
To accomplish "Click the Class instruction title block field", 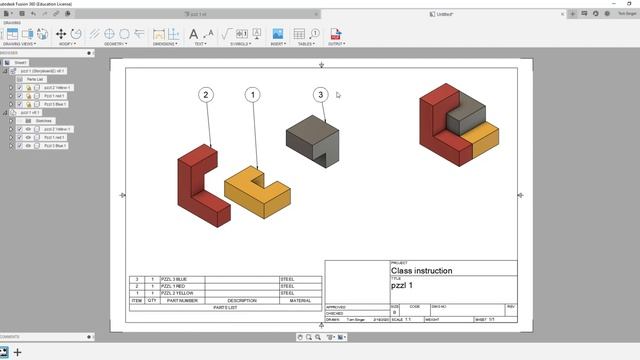I will (422, 271).
